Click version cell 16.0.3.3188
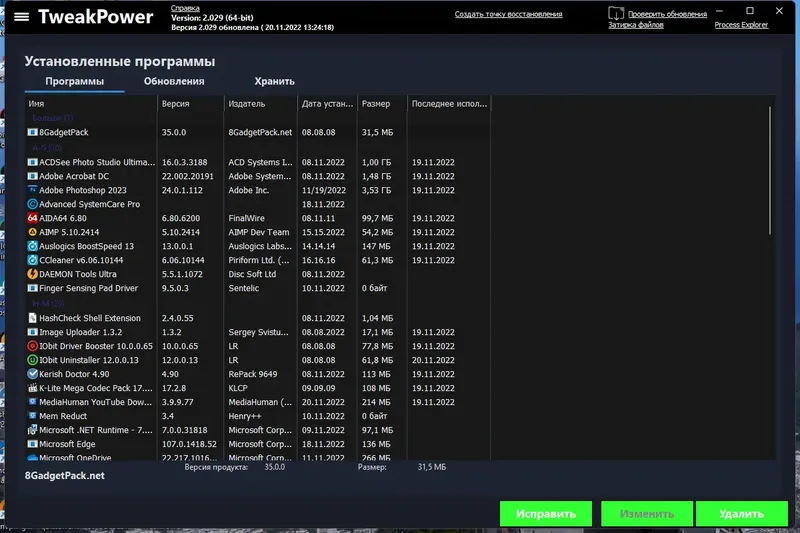800x533 pixels. (x=184, y=162)
